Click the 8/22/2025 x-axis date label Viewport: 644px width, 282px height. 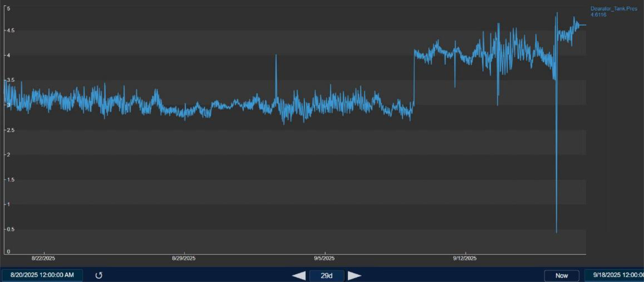click(44, 258)
